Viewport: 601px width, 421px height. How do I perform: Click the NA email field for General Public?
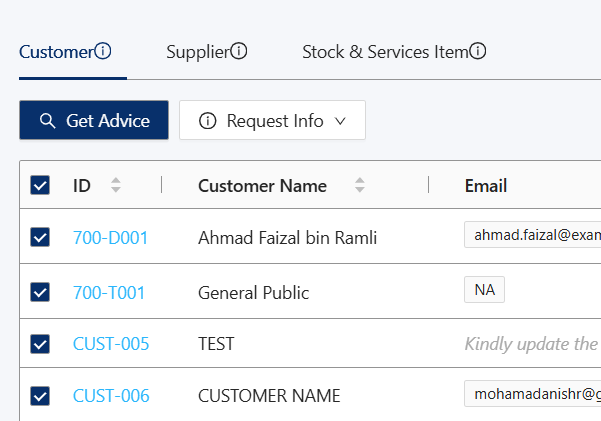click(x=485, y=290)
